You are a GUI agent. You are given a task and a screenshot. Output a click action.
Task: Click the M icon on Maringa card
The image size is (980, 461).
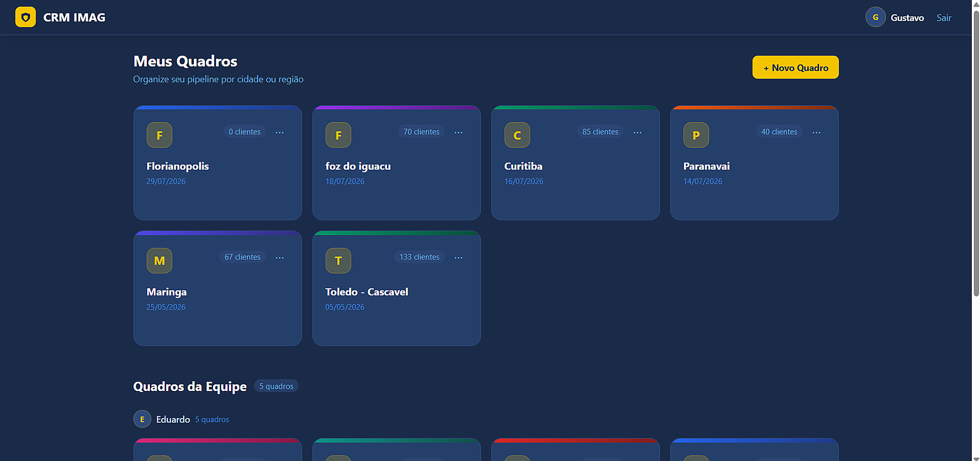(159, 261)
